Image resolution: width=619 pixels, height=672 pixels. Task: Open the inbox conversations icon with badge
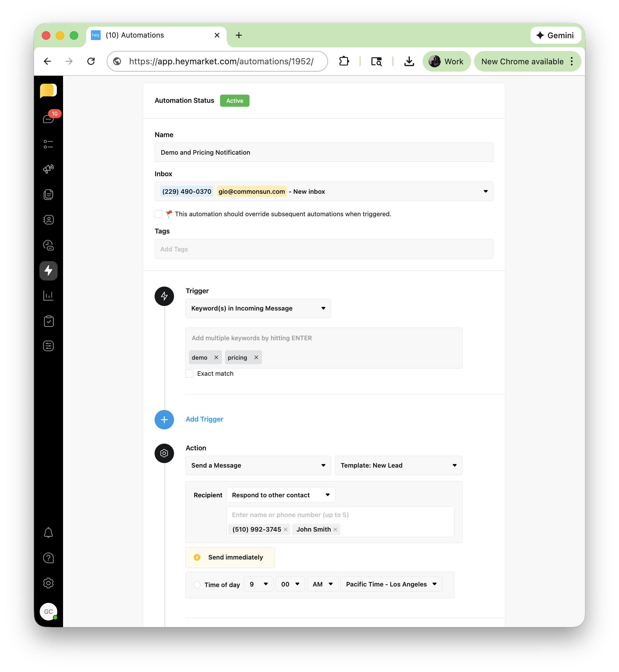coord(49,119)
